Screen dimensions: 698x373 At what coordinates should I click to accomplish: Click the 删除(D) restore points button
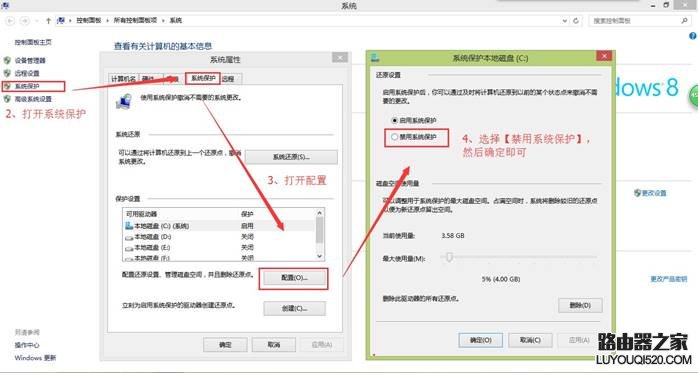click(x=580, y=305)
